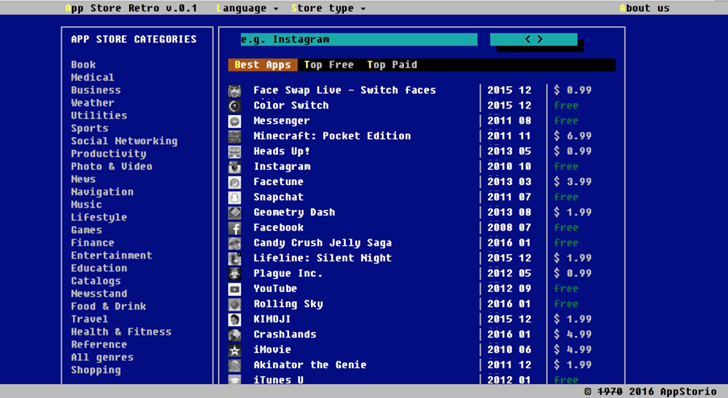The height and width of the screenshot is (398, 728).
Task: Open the Sports category
Action: (x=90, y=129)
